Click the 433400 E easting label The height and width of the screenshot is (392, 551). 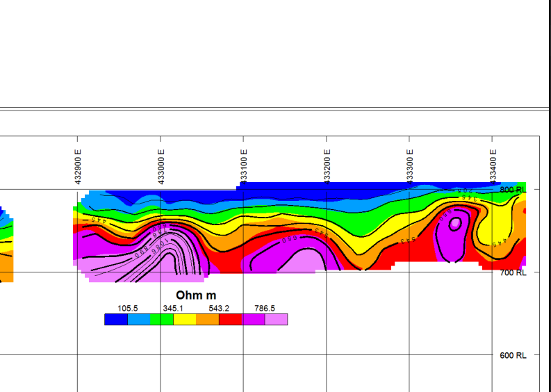coord(493,167)
